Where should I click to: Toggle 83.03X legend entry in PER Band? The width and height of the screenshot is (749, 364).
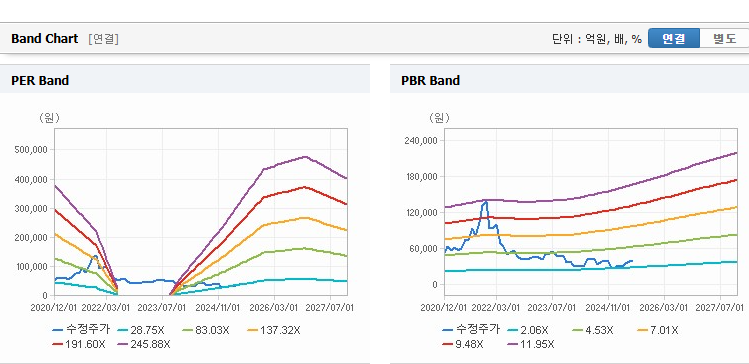tap(206, 330)
